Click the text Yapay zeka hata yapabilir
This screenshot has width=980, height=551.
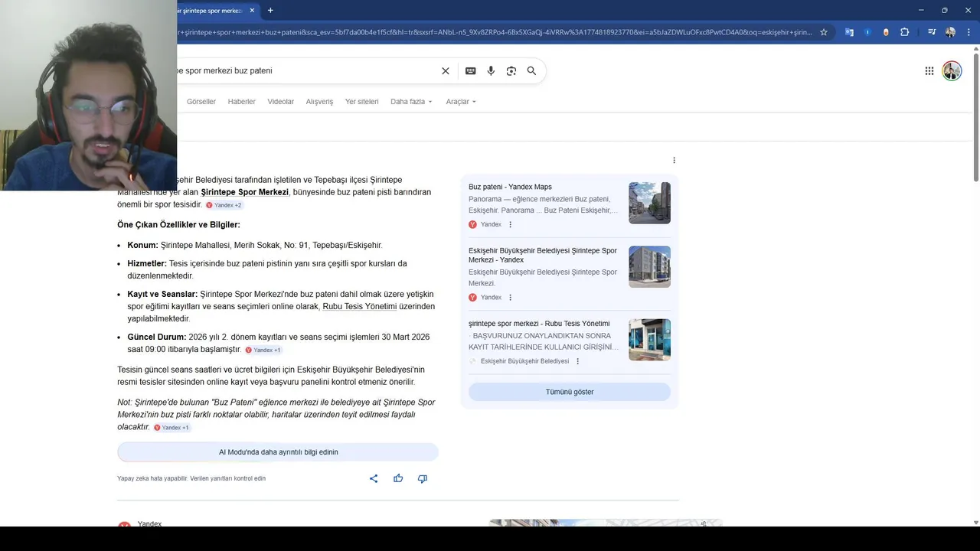152,478
